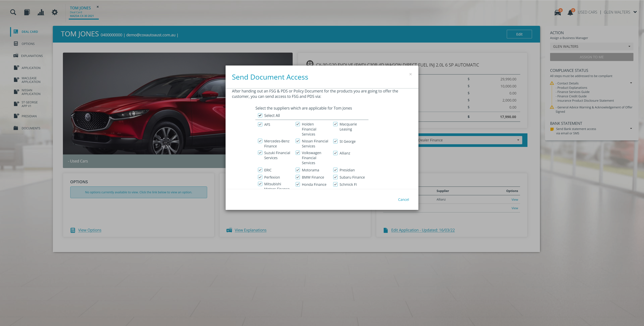Open the Glen Walters business manager dropdown
The image size is (644, 326).
click(592, 46)
